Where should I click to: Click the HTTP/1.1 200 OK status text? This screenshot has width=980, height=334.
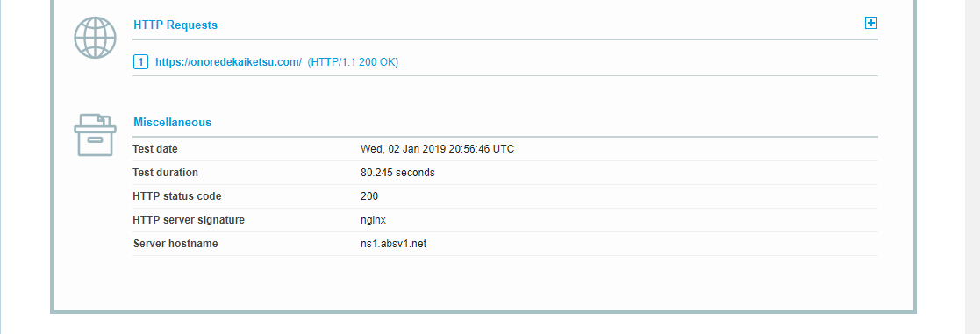coord(353,62)
